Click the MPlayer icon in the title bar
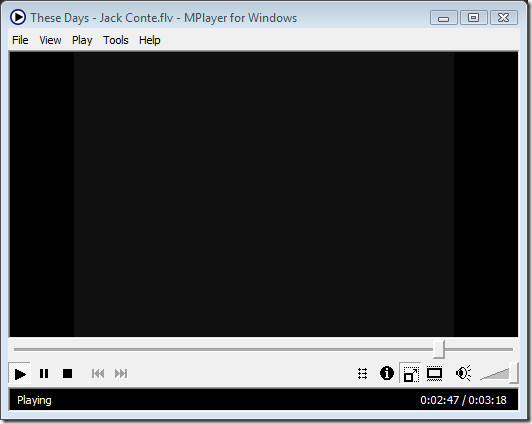The image size is (532, 424). pos(18,17)
